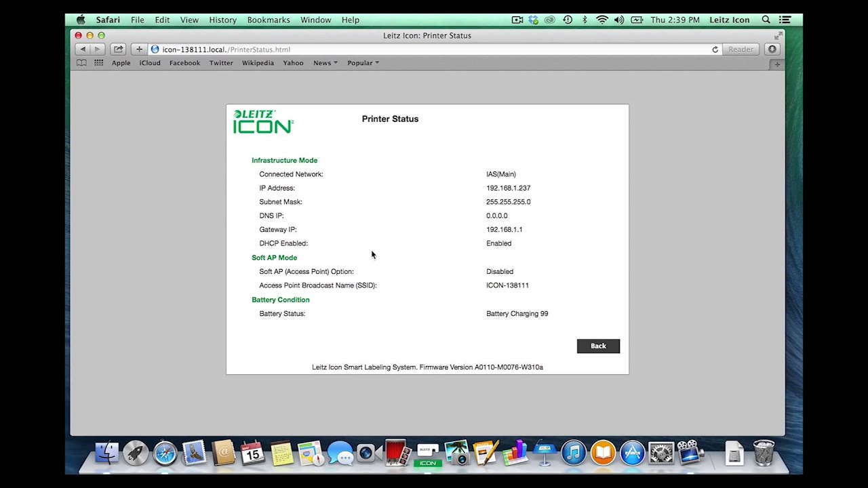
Task: Open the Wikipedia bookmark
Action: pos(258,63)
